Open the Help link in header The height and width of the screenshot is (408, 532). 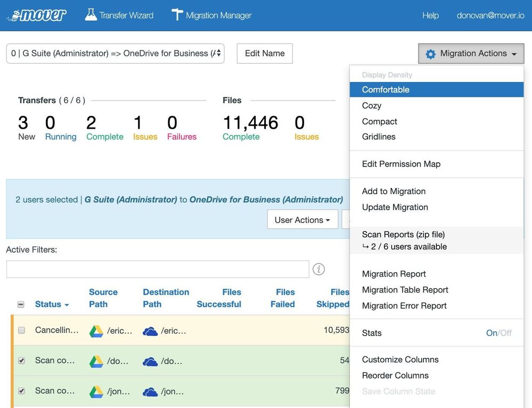pos(430,15)
